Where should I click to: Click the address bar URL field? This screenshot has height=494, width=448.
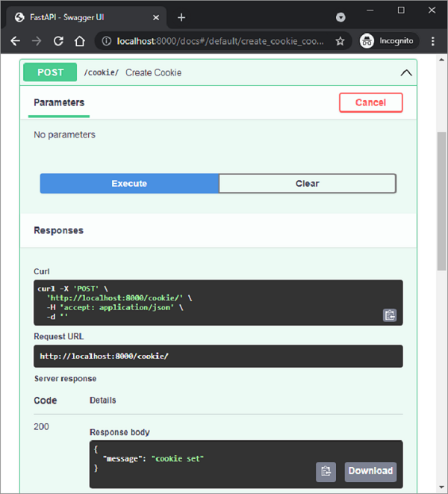[217, 41]
